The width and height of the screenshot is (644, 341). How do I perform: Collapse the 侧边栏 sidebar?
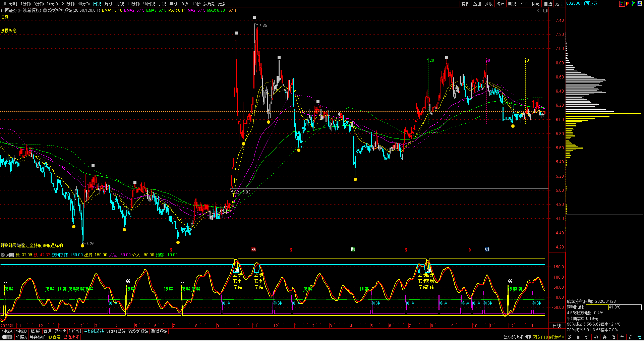click(x=557, y=337)
